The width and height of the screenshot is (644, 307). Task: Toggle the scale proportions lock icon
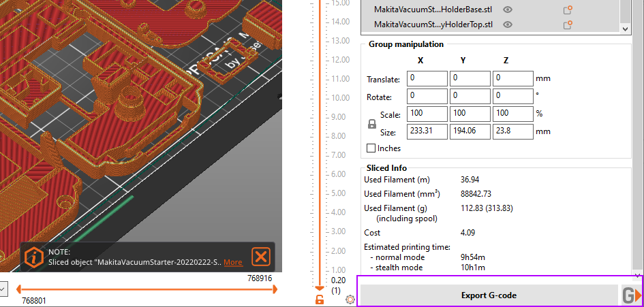372,124
